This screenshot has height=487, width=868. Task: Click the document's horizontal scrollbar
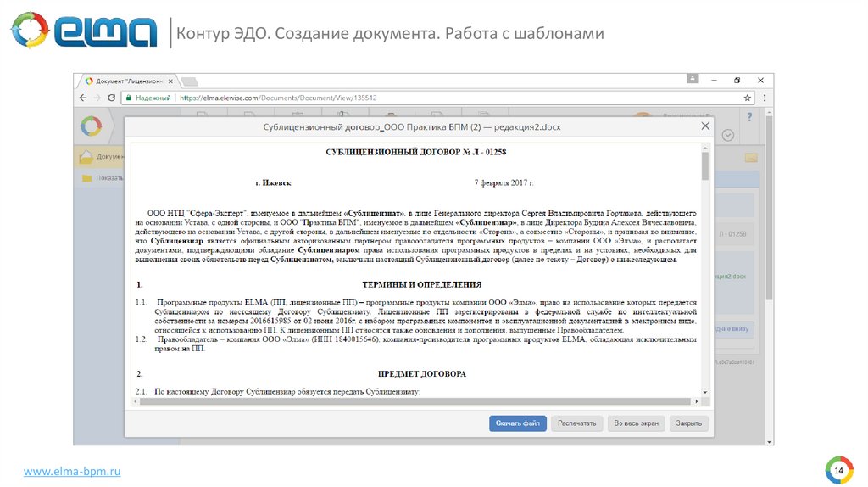[415, 401]
